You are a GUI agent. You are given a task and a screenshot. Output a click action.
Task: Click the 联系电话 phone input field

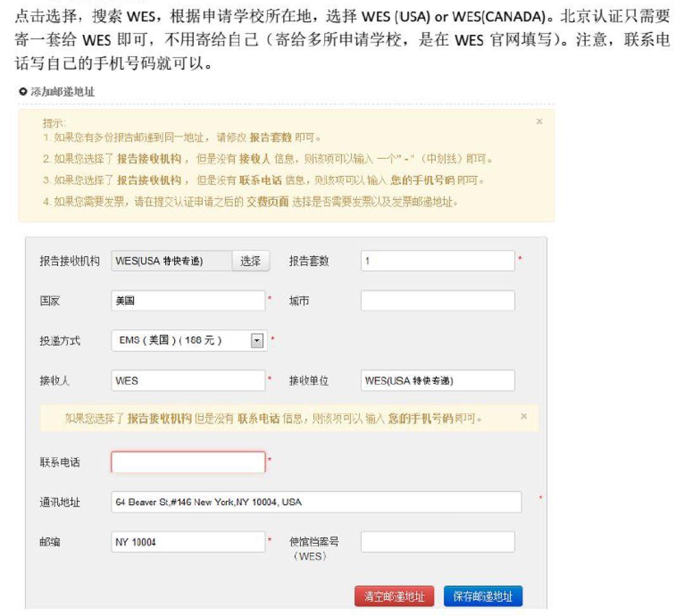(187, 462)
